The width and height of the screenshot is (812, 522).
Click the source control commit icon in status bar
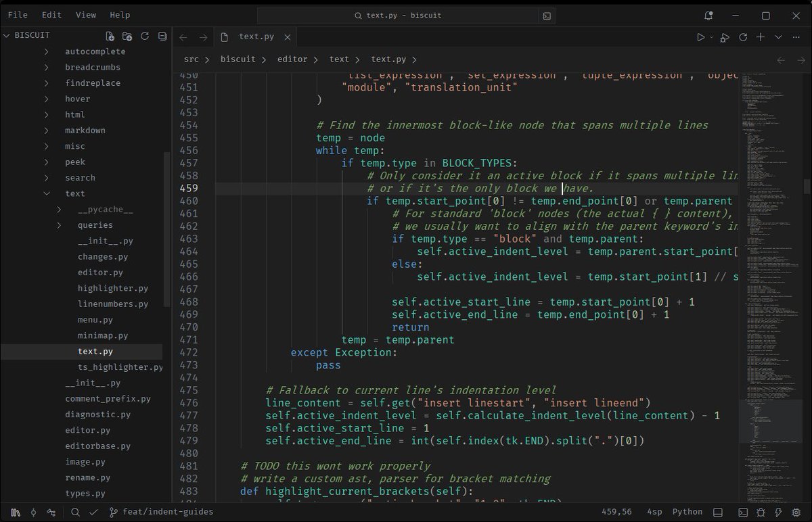click(x=33, y=513)
